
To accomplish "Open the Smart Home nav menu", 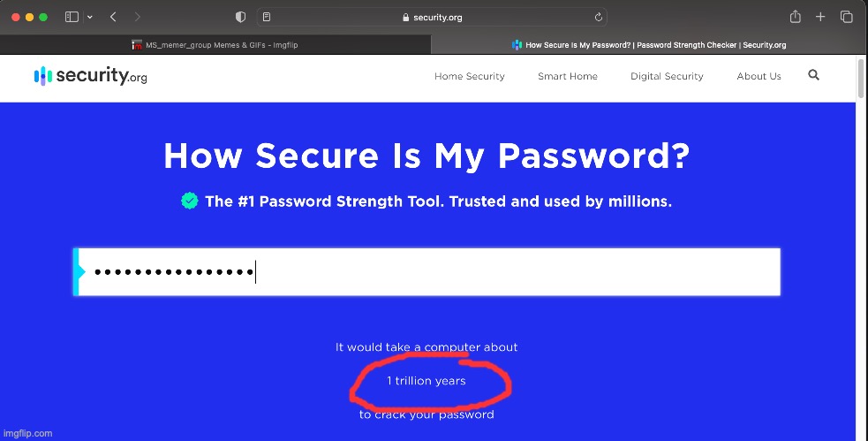I will pos(567,77).
